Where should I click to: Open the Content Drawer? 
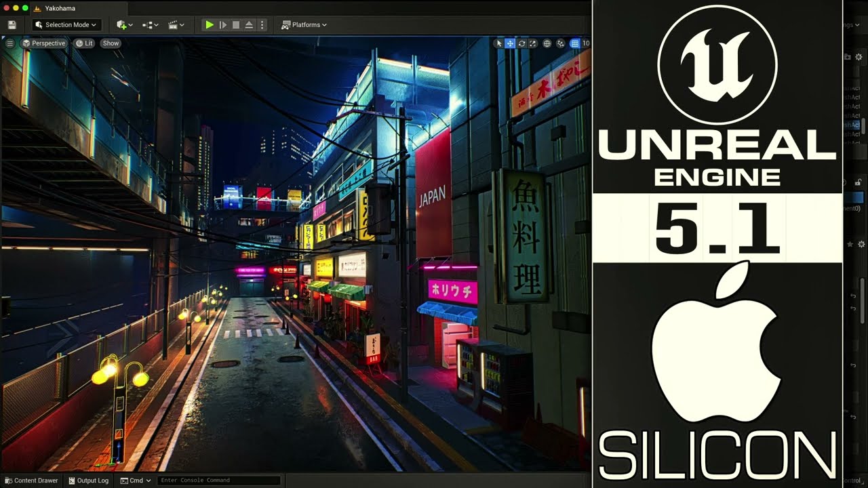tap(31, 481)
